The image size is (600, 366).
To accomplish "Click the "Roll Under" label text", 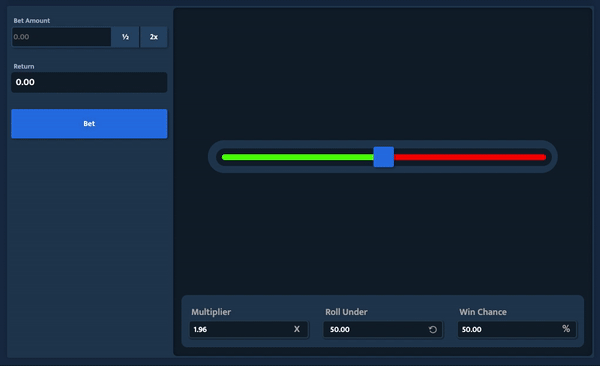I will click(x=346, y=312).
